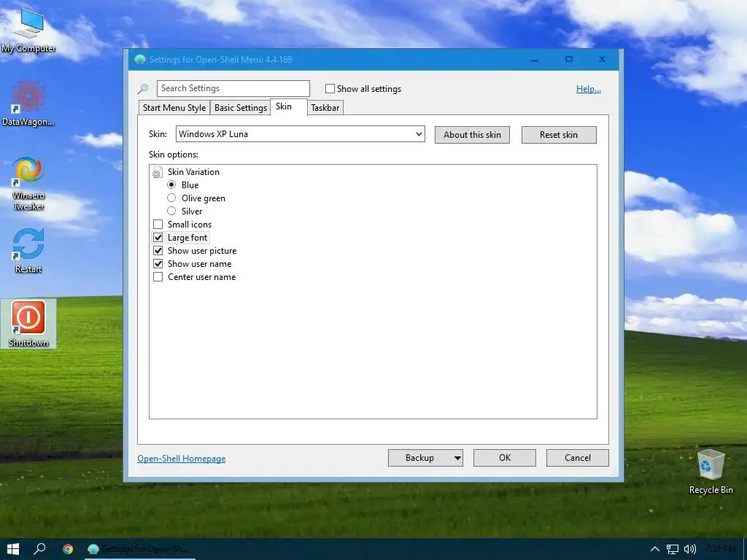Viewport: 747px width, 560px height.
Task: Select the Silver skin variation
Action: [x=171, y=211]
